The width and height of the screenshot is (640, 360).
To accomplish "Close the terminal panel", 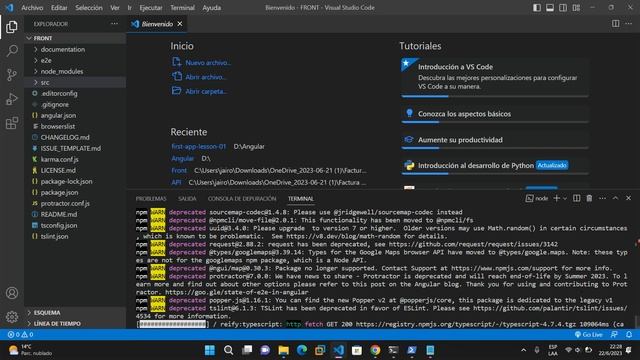I will coord(629,198).
